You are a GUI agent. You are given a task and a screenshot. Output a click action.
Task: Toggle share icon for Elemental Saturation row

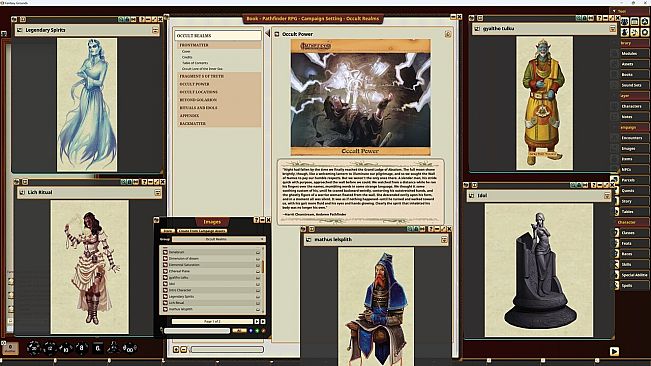click(258, 265)
